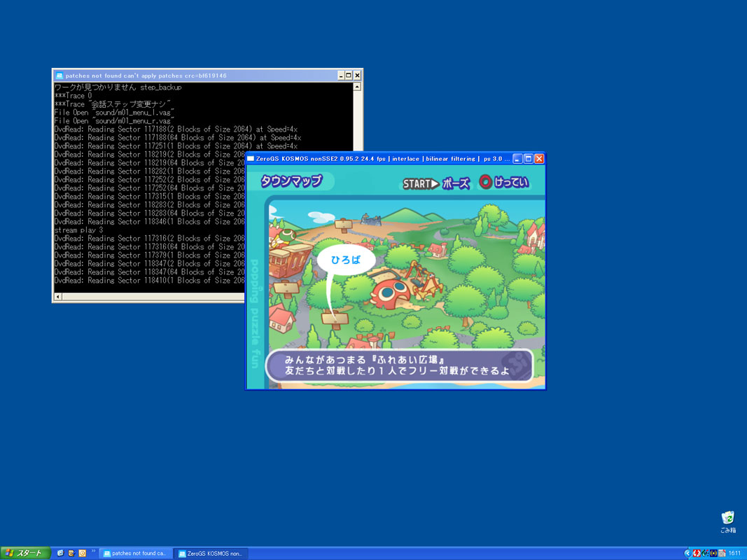Switch to the ZeroGS KOSMOS taskbar button
The image size is (747, 560).
(211, 553)
